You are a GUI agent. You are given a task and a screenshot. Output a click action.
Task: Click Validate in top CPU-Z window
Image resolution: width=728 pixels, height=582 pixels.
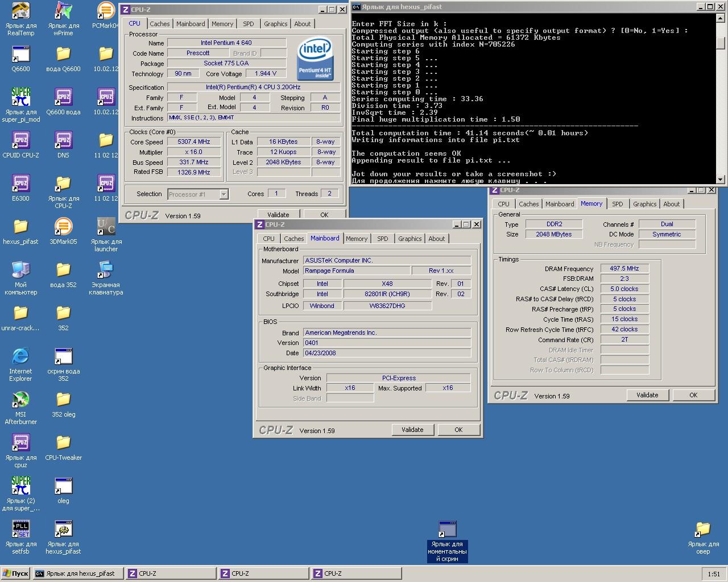pos(278,214)
